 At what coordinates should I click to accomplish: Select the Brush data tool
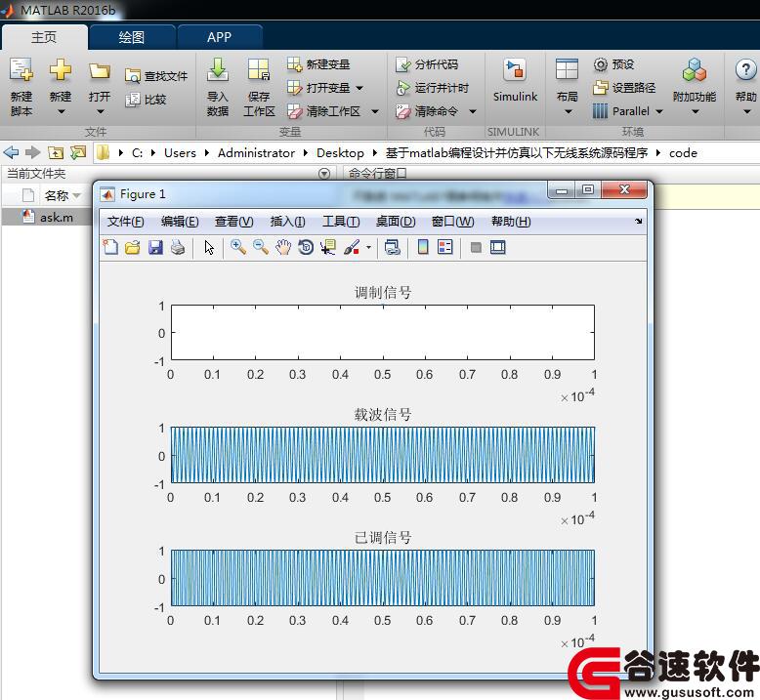[x=352, y=248]
